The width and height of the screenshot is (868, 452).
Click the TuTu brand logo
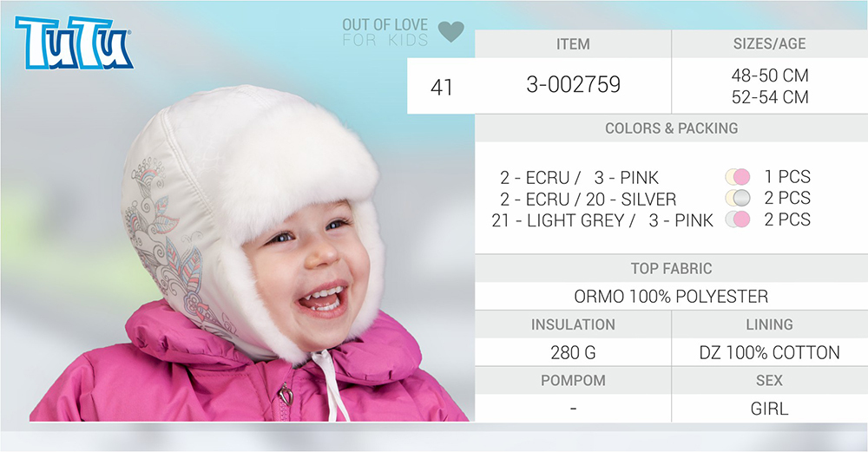click(x=74, y=42)
